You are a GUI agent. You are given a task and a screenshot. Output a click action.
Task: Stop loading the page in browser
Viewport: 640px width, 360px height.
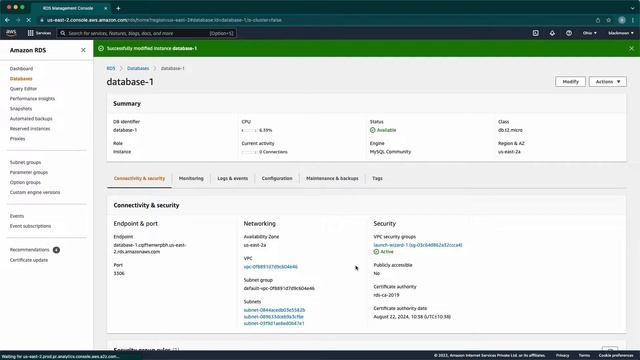(29, 20)
